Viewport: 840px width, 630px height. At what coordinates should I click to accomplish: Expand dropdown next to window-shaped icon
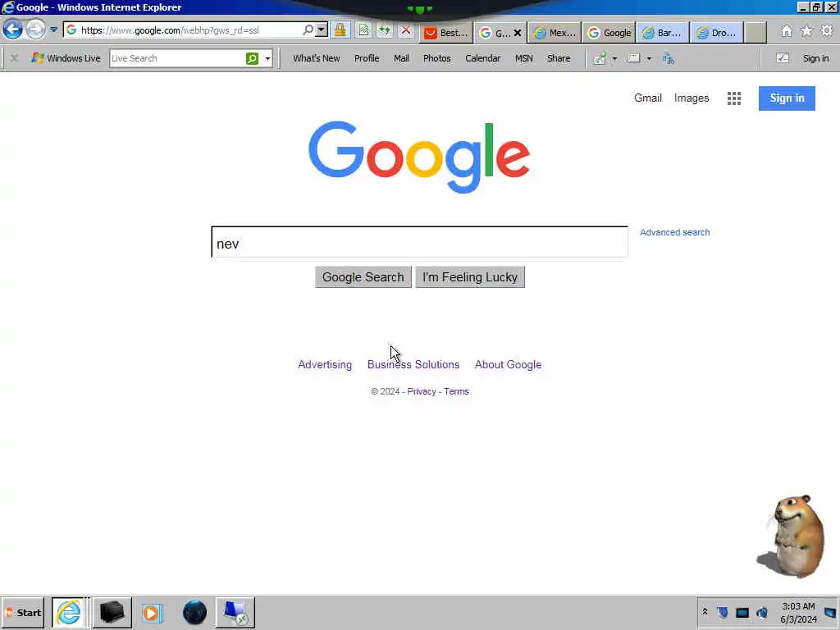point(649,58)
